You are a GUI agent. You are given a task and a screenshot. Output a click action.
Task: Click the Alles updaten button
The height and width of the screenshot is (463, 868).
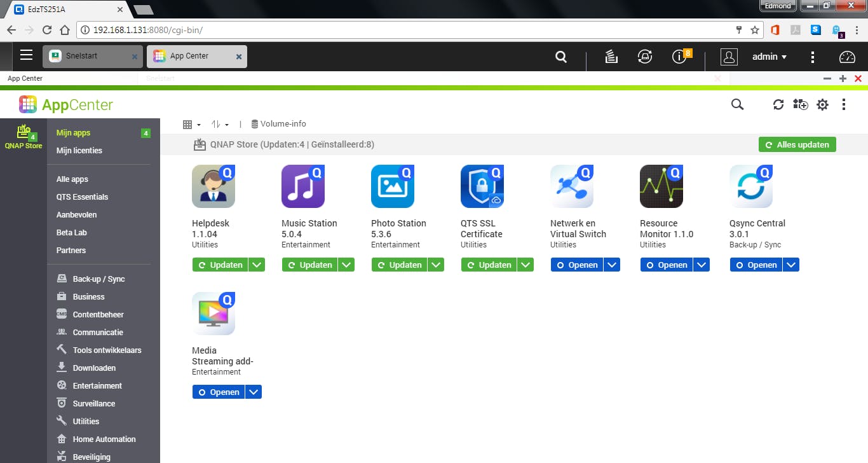pyautogui.click(x=797, y=145)
